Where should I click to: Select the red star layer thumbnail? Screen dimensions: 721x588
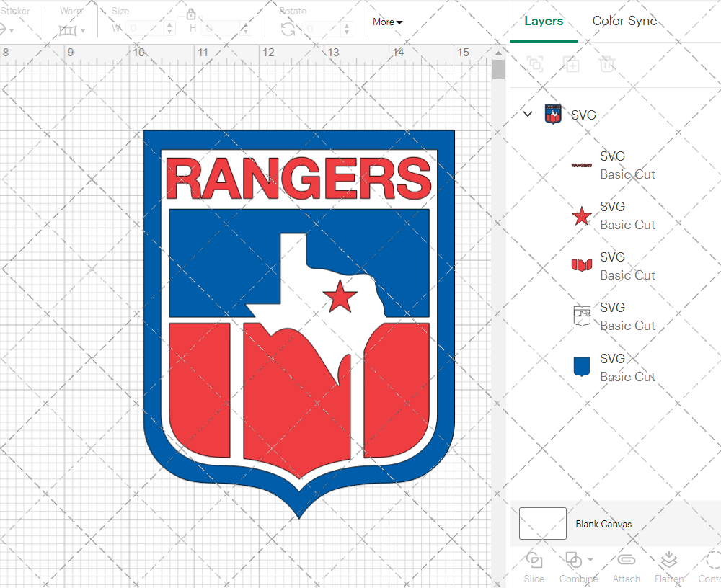point(582,215)
